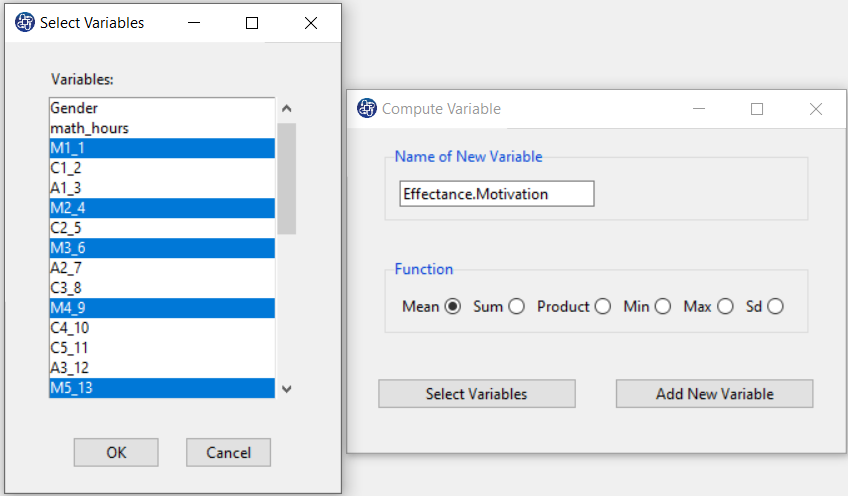Pick the Min function radio button
This screenshot has width=848, height=496.
point(663,307)
